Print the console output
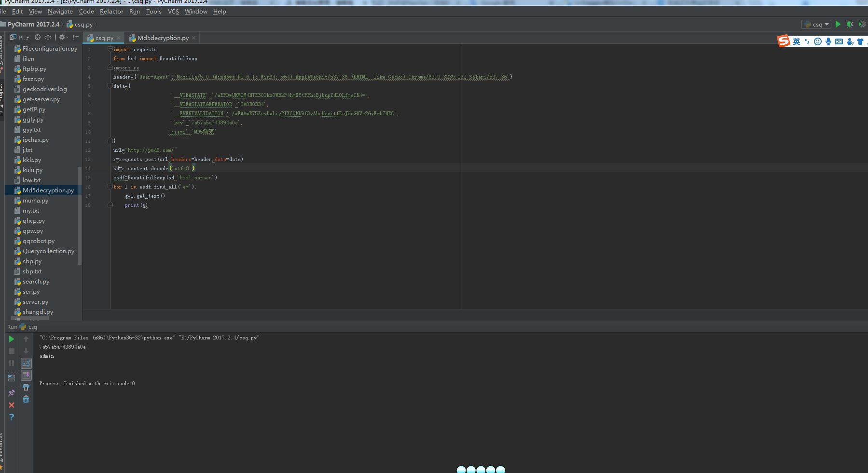 [x=26, y=387]
